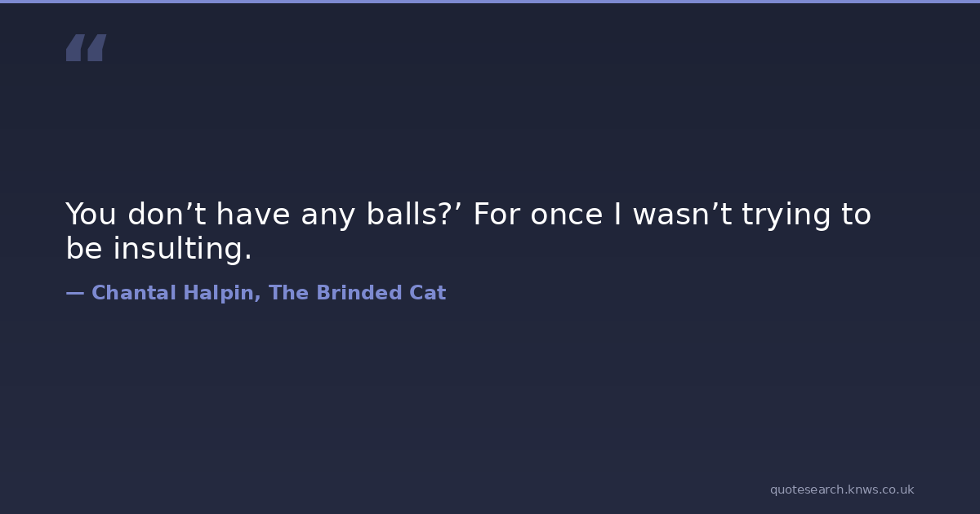The width and height of the screenshot is (980, 514).
Task: Click the em dash before the author name
Action: click(x=75, y=294)
